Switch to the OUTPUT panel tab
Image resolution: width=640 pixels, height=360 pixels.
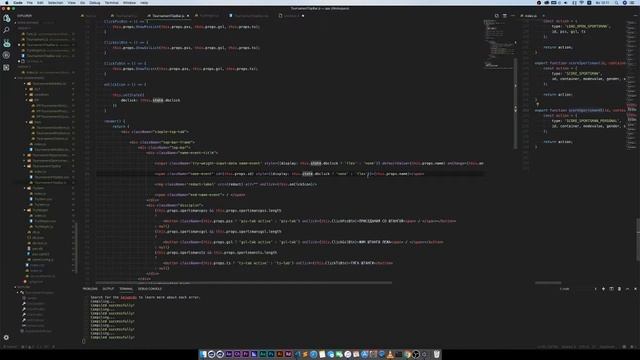tap(108, 289)
